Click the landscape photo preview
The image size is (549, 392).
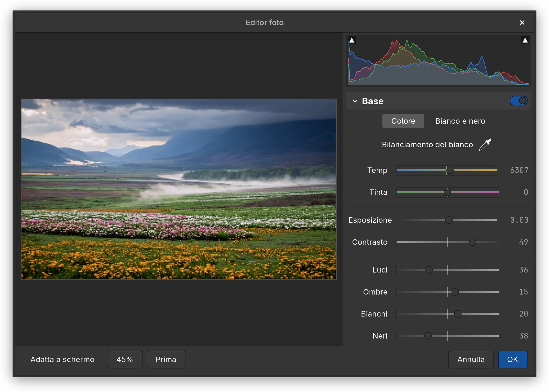pyautogui.click(x=179, y=189)
